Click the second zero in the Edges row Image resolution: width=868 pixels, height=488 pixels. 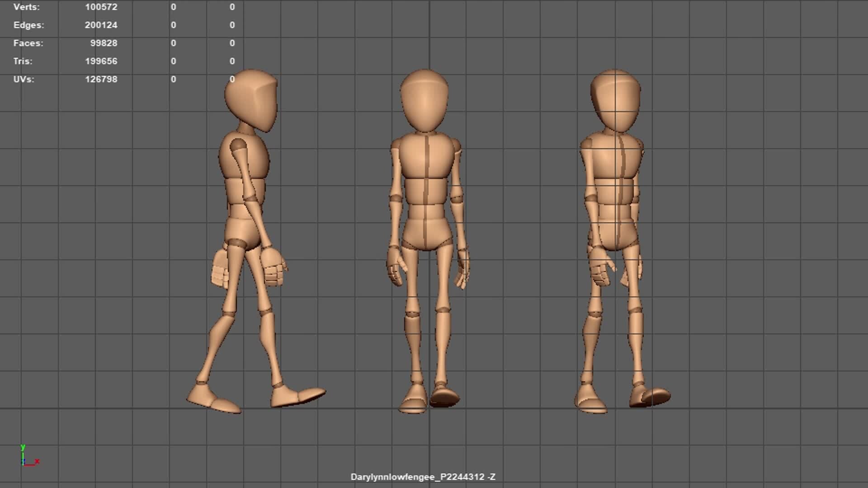click(231, 25)
